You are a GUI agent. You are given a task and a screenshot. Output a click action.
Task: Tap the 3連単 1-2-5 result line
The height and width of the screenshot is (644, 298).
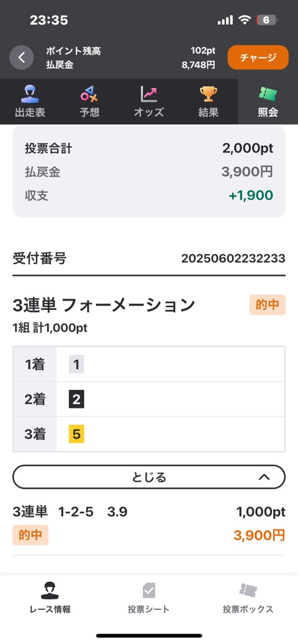click(x=70, y=512)
